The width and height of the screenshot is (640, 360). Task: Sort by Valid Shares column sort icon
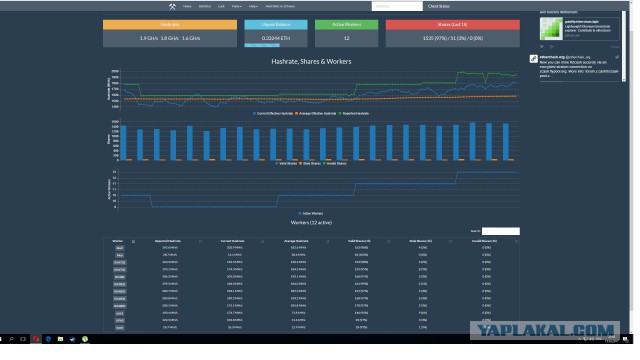[388, 242]
